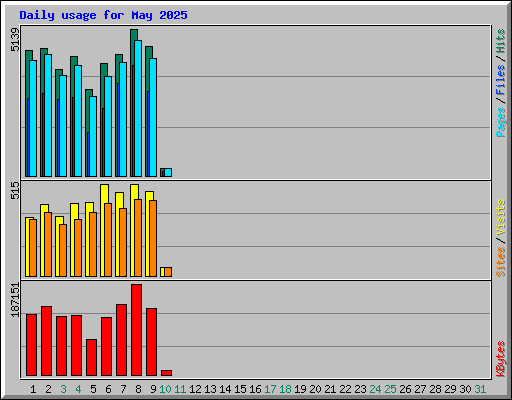
Task: Select the day 23 axis label
Action: pos(360,389)
